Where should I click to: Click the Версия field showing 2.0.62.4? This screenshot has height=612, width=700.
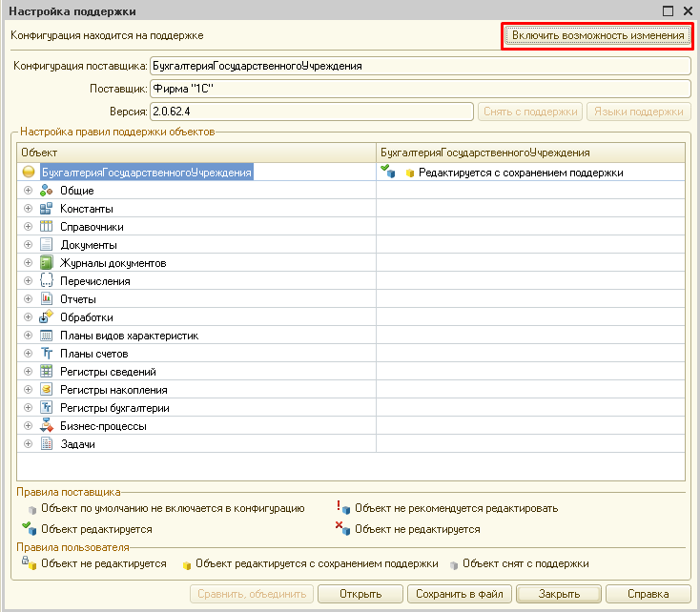pyautogui.click(x=312, y=112)
